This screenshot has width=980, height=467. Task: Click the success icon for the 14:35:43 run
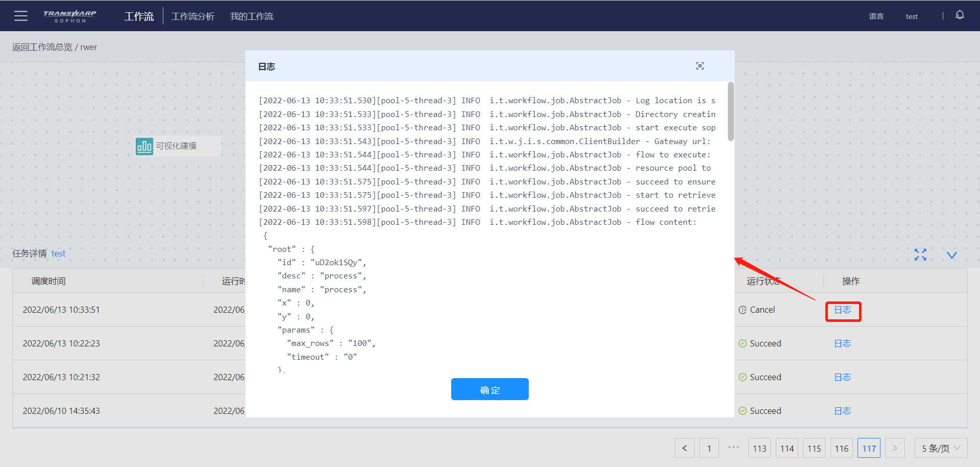tap(743, 411)
